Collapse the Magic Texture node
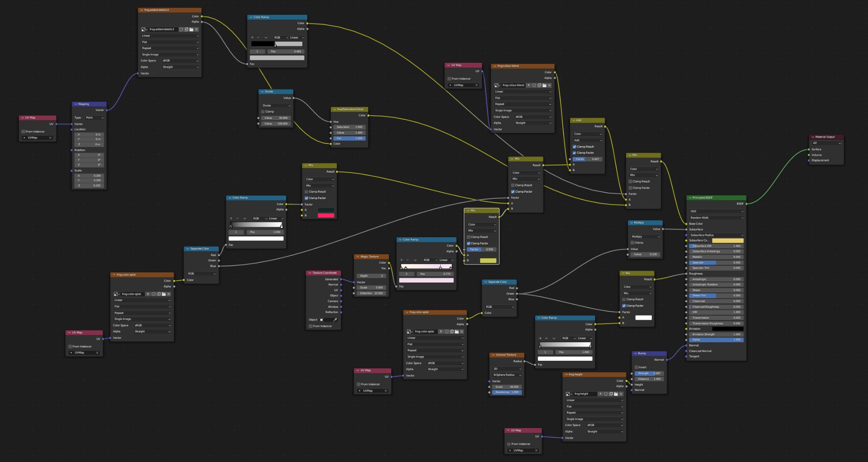868x462 pixels. pos(357,257)
